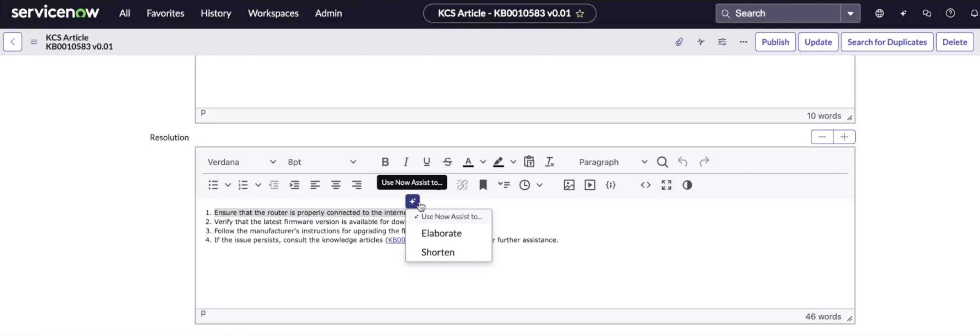The image size is (980, 336).
Task: Insert a bullet list
Action: (213, 185)
